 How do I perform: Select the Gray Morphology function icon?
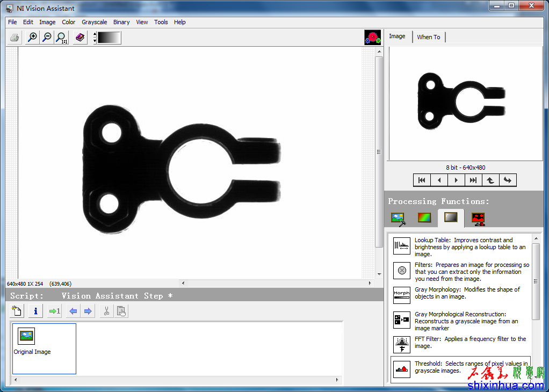[401, 295]
